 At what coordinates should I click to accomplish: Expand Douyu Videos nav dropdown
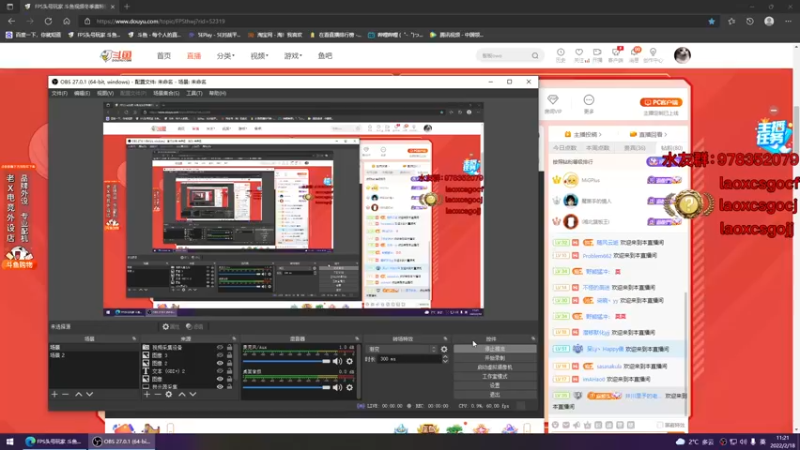(x=259, y=56)
